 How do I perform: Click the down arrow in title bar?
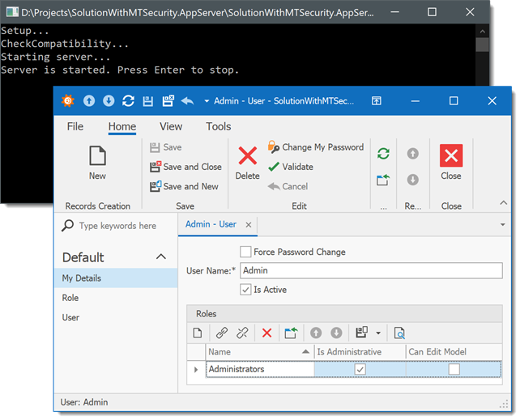tap(109, 100)
